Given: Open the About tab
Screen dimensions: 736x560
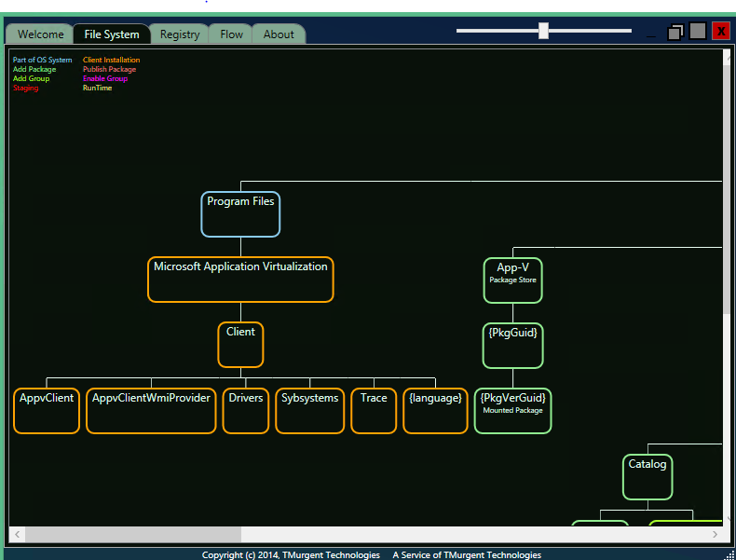Looking at the screenshot, I should 279,34.
